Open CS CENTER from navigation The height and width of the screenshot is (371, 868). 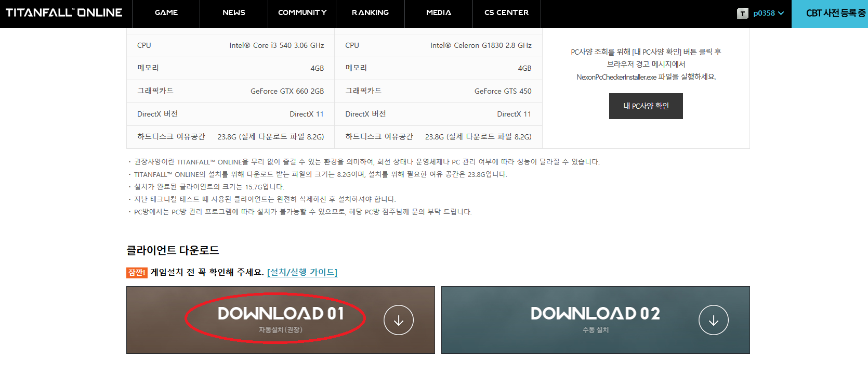[x=506, y=13]
